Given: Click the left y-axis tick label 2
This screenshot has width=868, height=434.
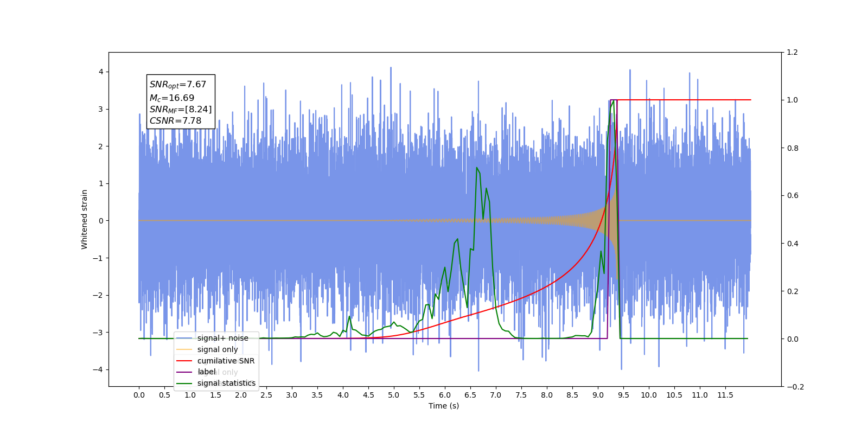Looking at the screenshot, I should 101,146.
